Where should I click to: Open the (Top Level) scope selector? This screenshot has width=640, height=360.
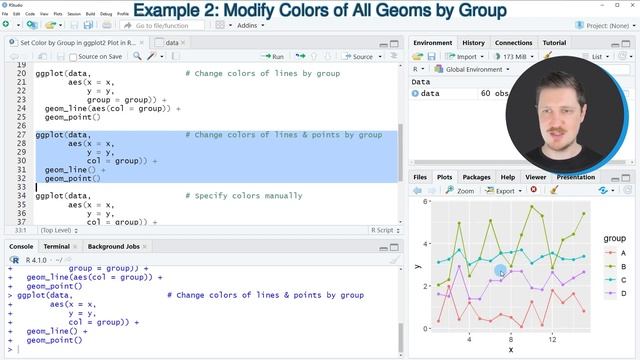tap(59, 230)
